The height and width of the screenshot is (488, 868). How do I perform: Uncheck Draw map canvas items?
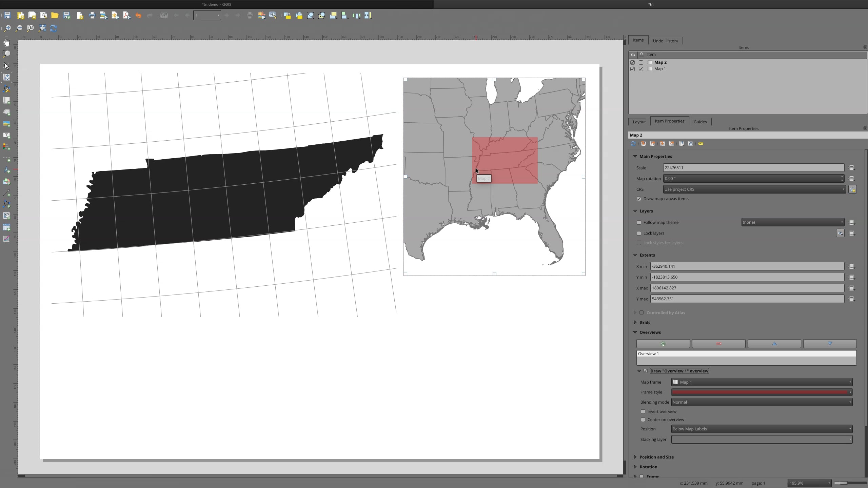pyautogui.click(x=639, y=199)
